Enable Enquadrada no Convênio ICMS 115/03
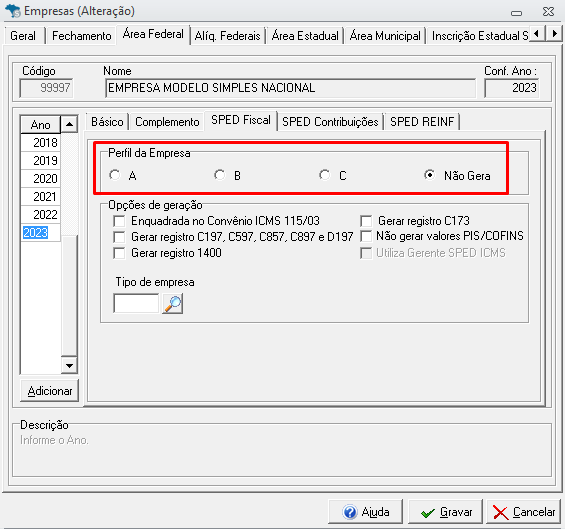The width and height of the screenshot is (565, 529). pyautogui.click(x=119, y=221)
